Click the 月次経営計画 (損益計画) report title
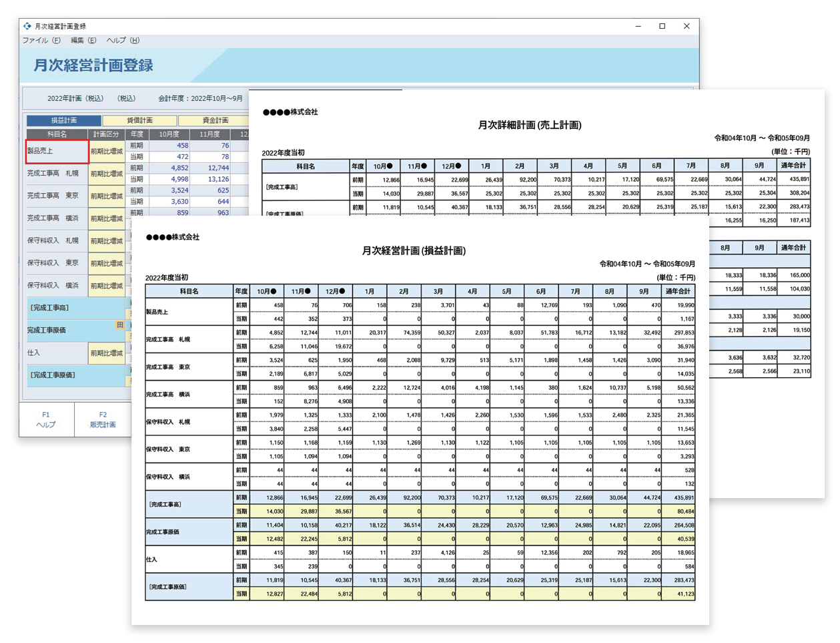 (414, 251)
